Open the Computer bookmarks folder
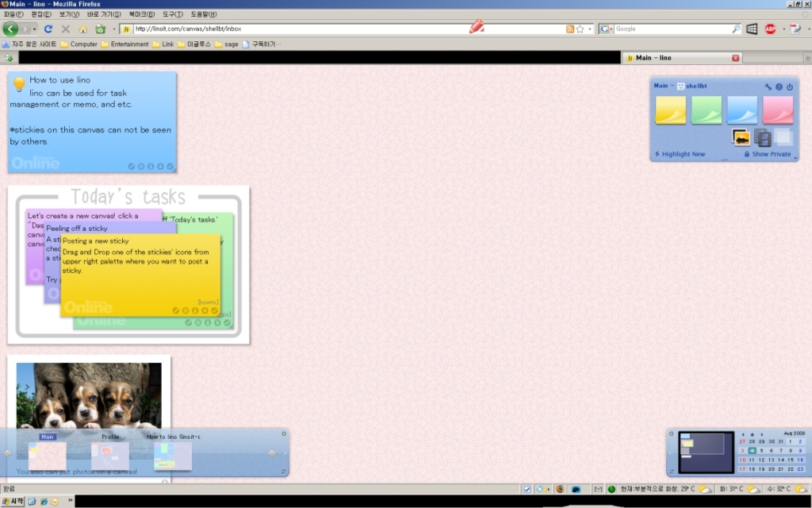Screen dimensions: 812x508 click(79, 44)
